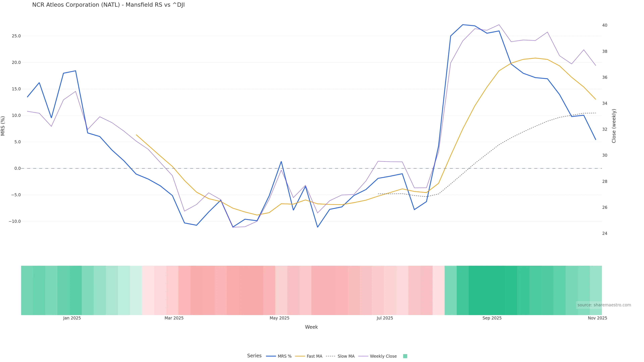Click the Week x-axis title
Image resolution: width=644 pixels, height=362 pixels.
311,327
